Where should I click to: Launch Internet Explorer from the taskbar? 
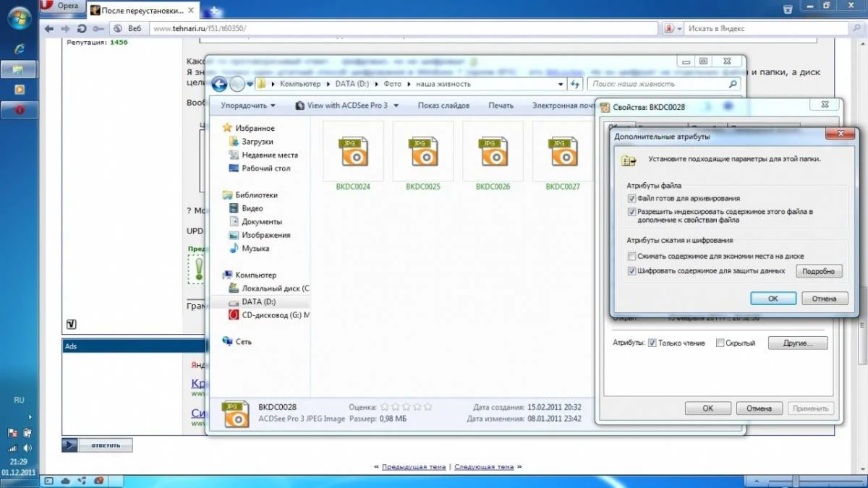pos(19,48)
